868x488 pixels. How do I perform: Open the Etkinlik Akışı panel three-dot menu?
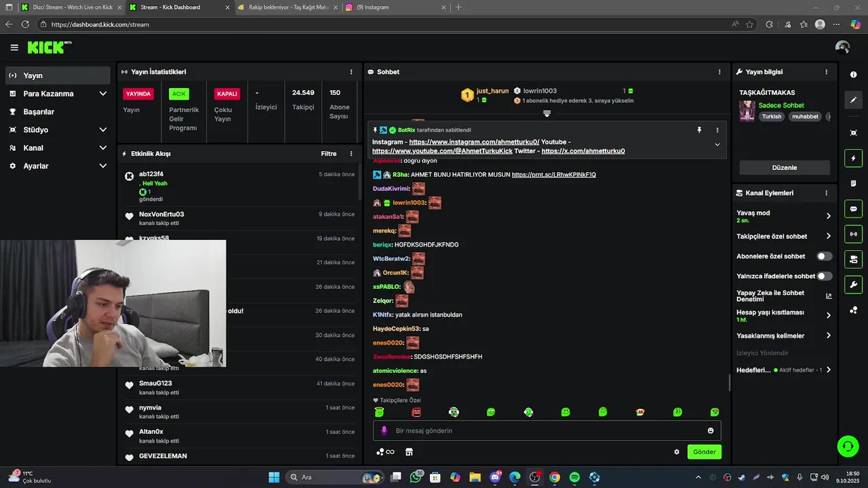coord(351,154)
